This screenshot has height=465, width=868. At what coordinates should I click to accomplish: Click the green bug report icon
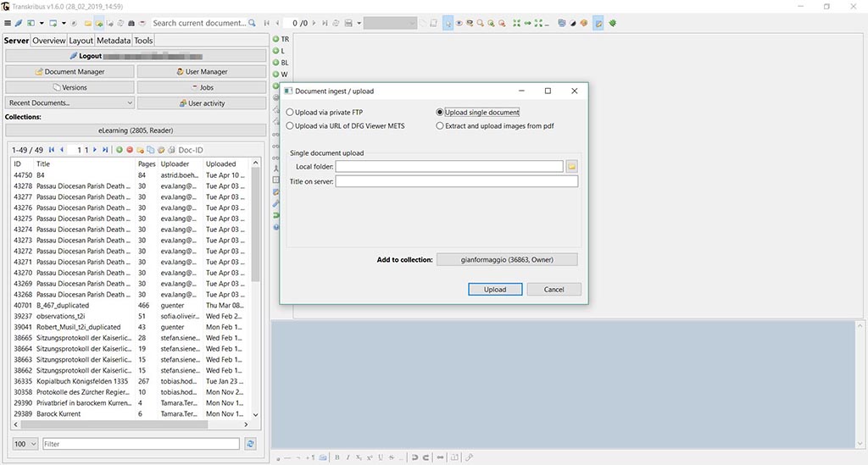point(612,23)
